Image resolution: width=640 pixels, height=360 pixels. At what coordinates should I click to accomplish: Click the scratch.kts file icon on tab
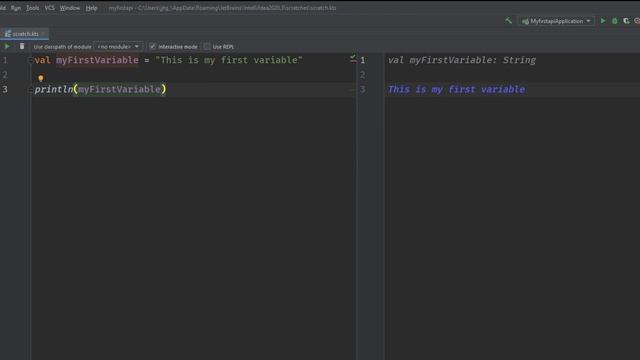click(x=8, y=34)
